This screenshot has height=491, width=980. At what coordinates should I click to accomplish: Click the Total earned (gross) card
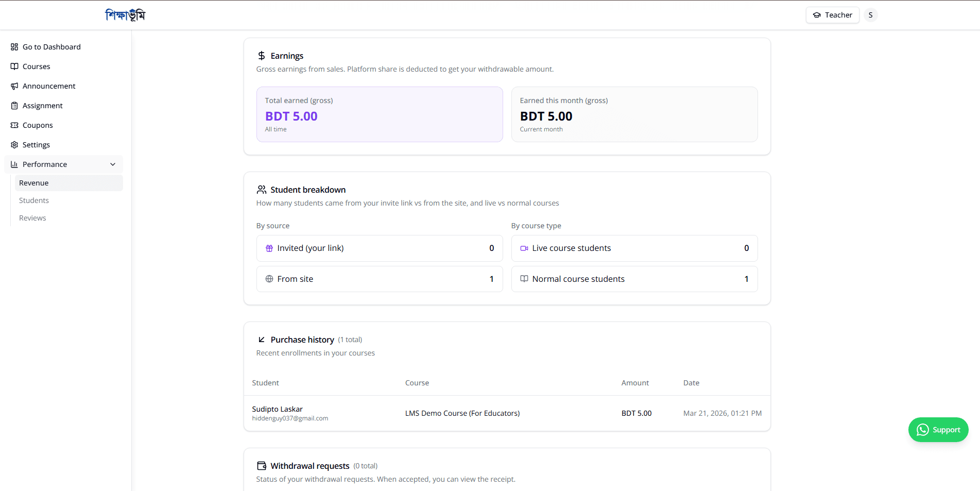380,114
